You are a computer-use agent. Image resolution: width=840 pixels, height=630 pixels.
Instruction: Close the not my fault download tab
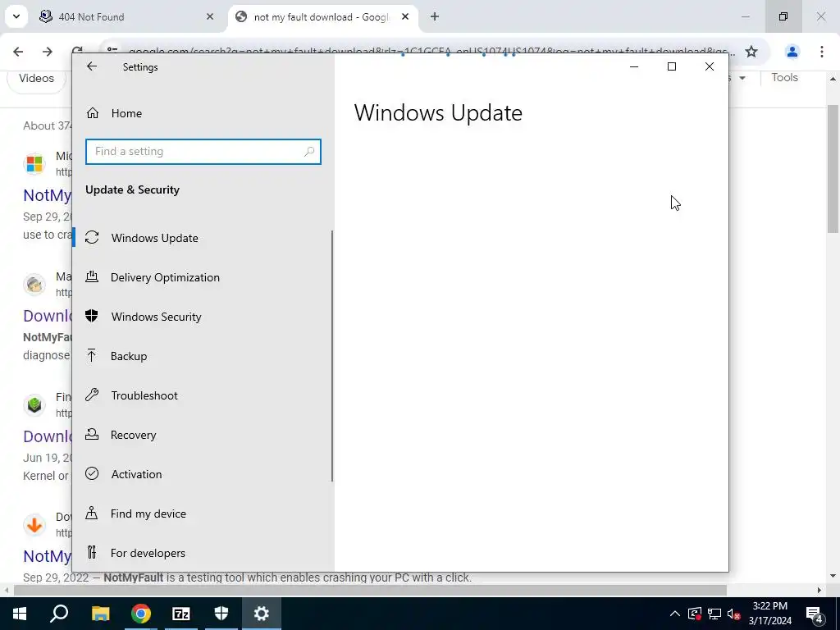coord(405,16)
